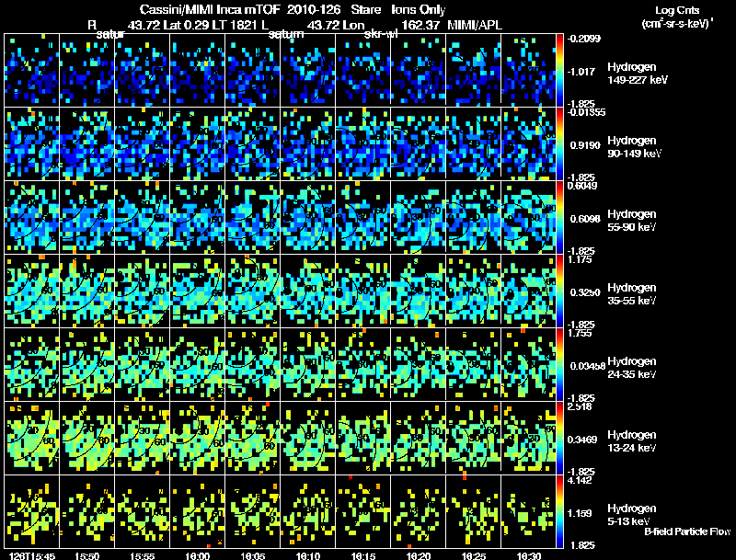Click the '16:05' time axis label
Image resolution: width=736 pixels, height=560 pixels.
click(252, 556)
